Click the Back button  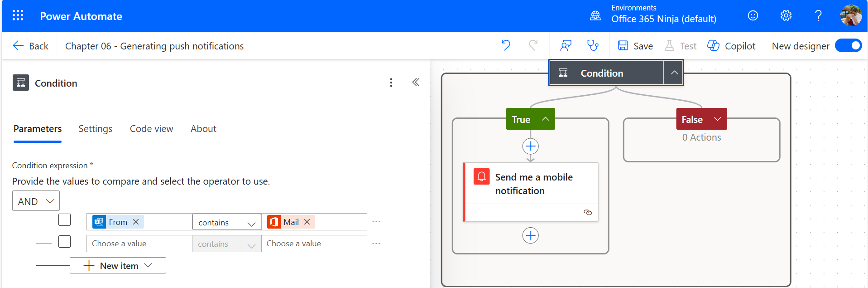click(x=30, y=46)
